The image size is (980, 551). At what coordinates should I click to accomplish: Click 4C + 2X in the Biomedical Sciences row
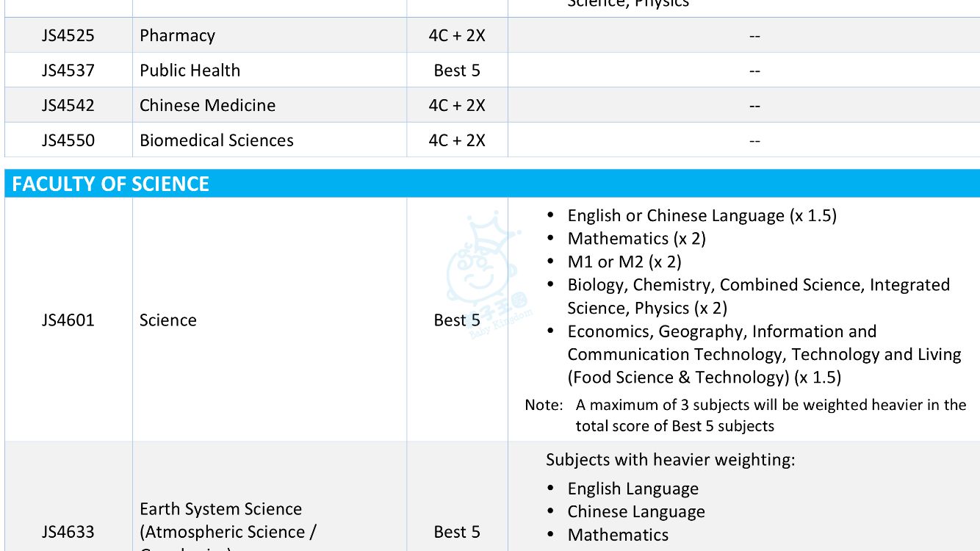click(457, 140)
